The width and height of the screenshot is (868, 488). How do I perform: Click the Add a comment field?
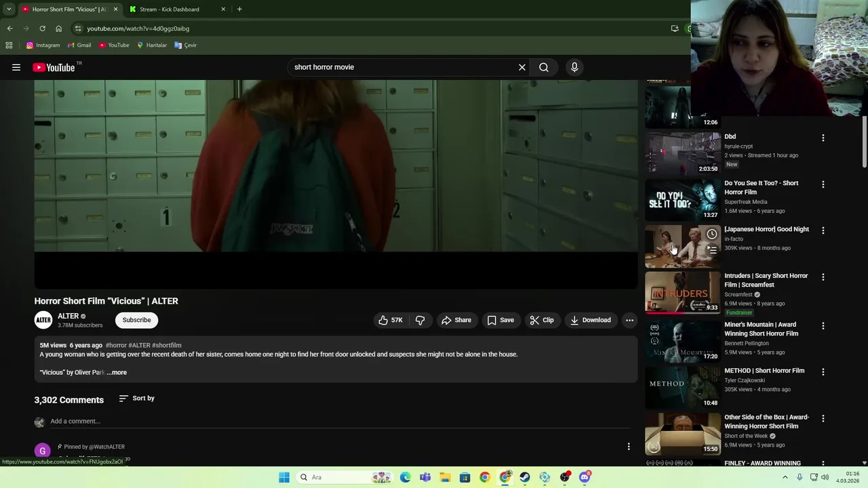(339, 421)
